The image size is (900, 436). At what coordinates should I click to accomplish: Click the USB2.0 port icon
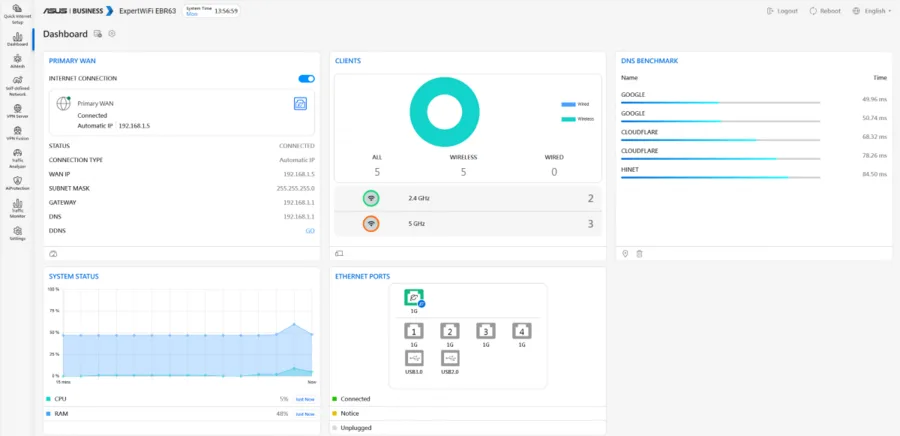[x=450, y=358]
